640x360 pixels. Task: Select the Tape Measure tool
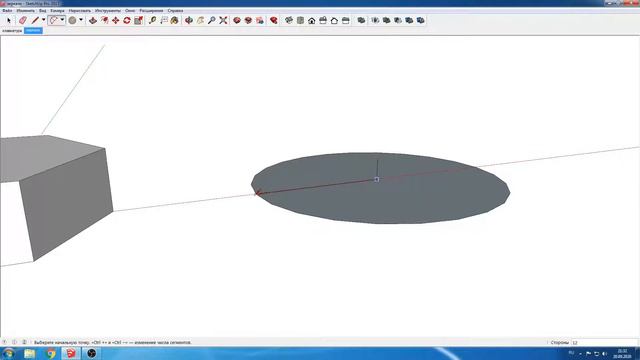(152, 20)
